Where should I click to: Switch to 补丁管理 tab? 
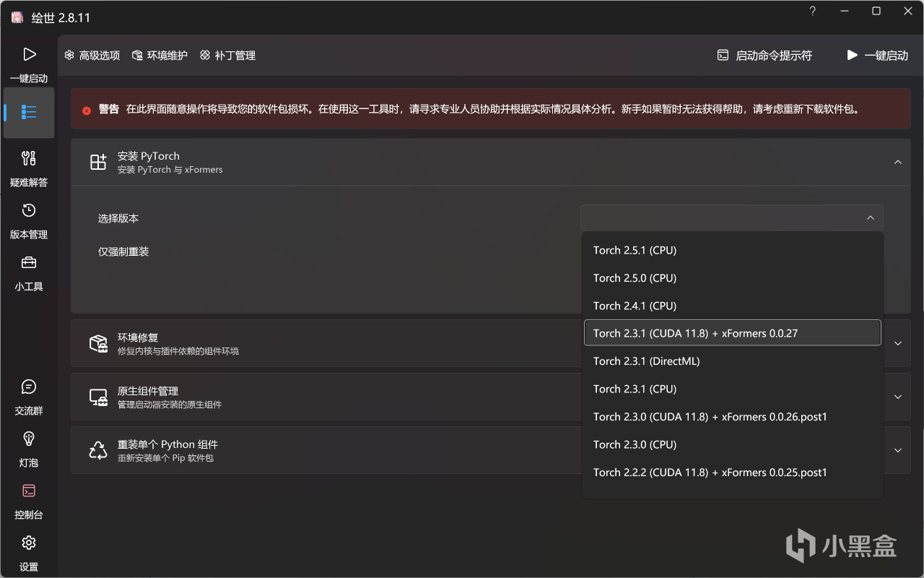click(x=227, y=56)
